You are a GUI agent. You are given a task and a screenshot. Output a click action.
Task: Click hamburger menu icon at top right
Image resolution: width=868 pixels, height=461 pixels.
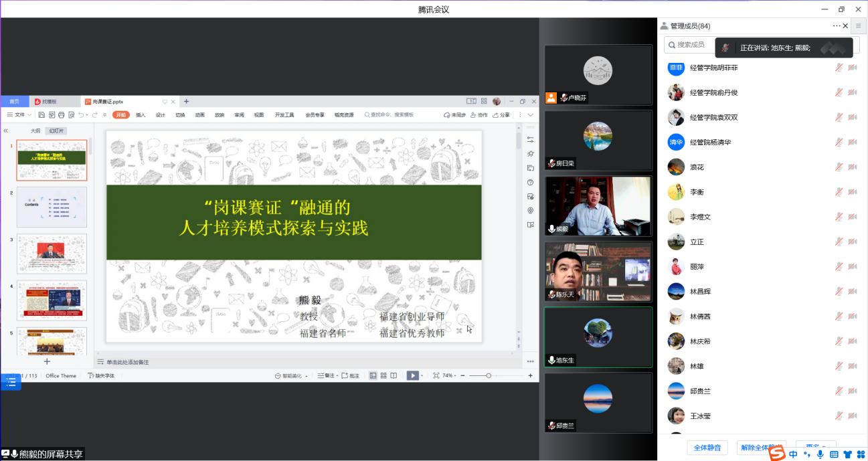(858, 26)
